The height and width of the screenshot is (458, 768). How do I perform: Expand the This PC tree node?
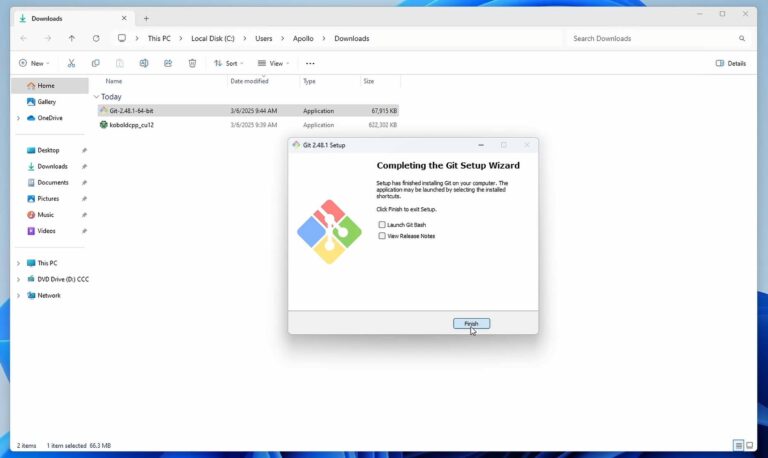[19, 263]
